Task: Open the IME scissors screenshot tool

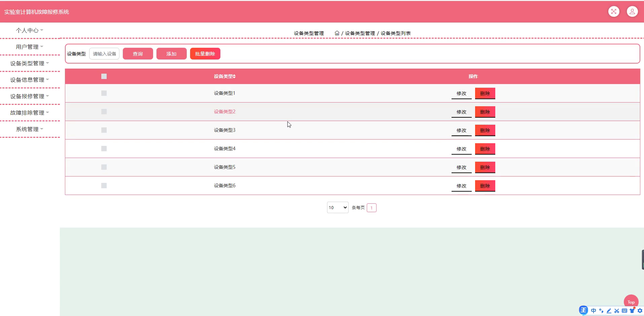Action: point(617,311)
